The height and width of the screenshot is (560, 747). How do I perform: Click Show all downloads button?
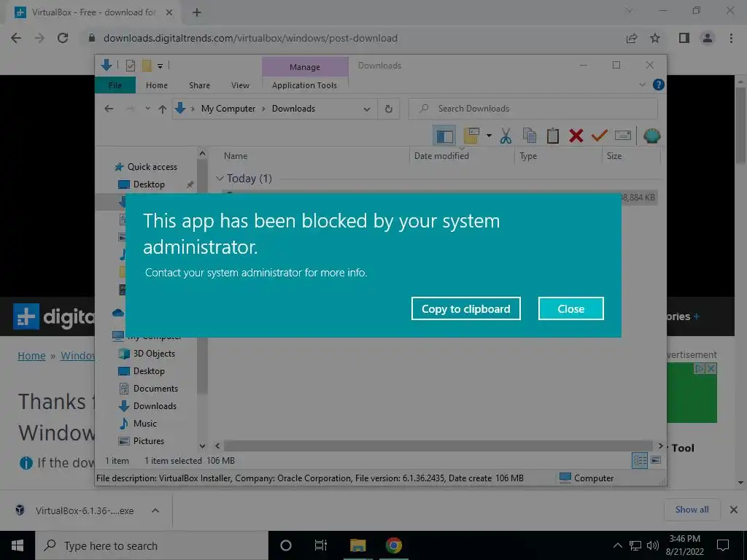click(x=692, y=510)
